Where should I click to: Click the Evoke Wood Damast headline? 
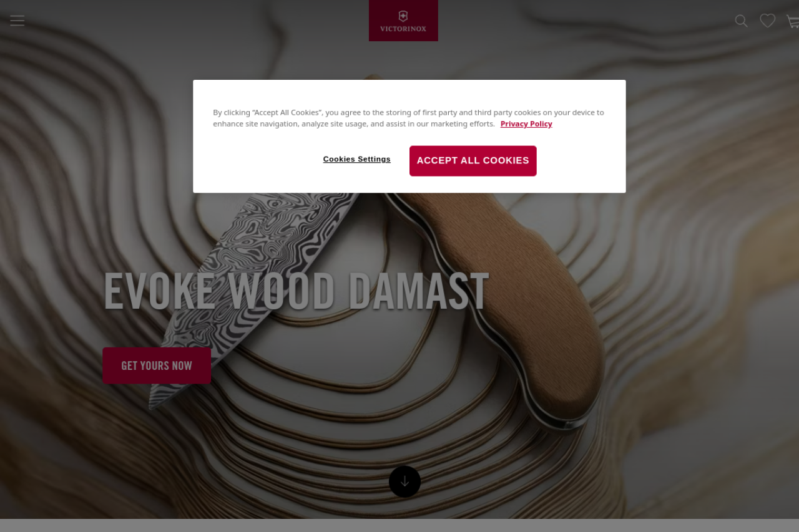[x=296, y=291]
